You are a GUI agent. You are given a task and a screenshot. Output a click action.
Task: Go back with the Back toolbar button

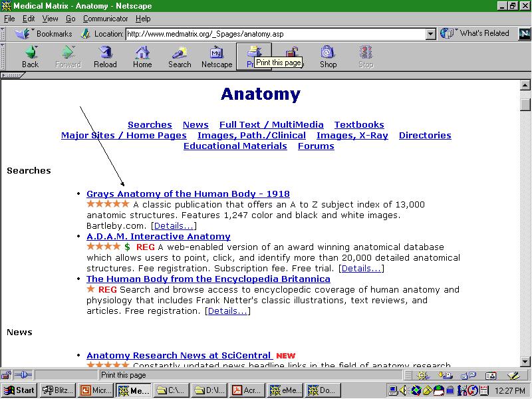(31, 57)
